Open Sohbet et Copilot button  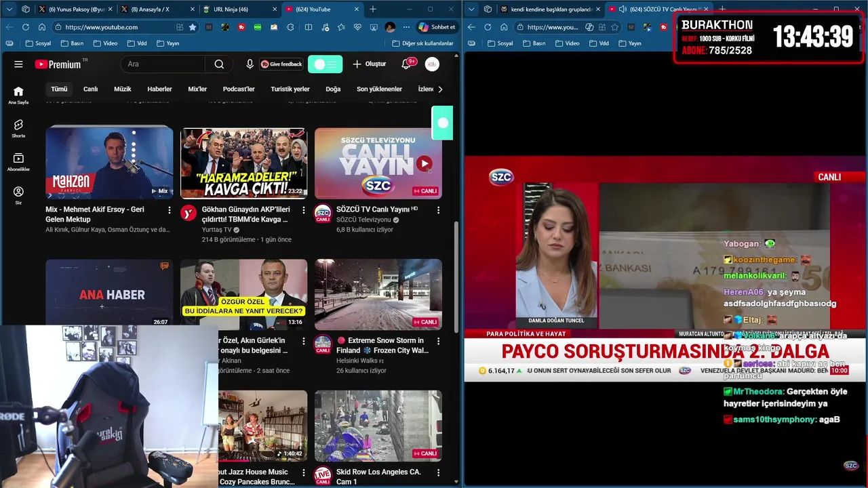click(436, 27)
